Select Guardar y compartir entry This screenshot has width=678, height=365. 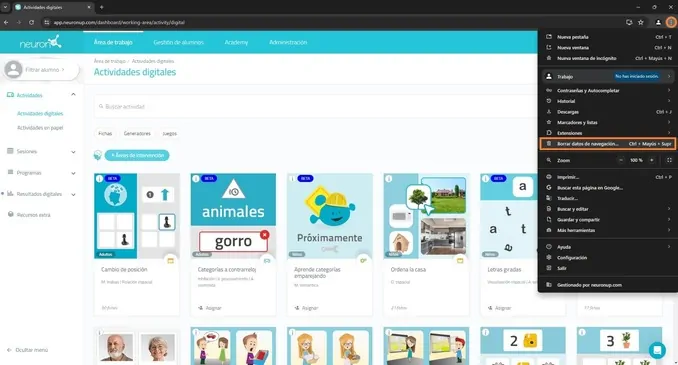coord(608,220)
